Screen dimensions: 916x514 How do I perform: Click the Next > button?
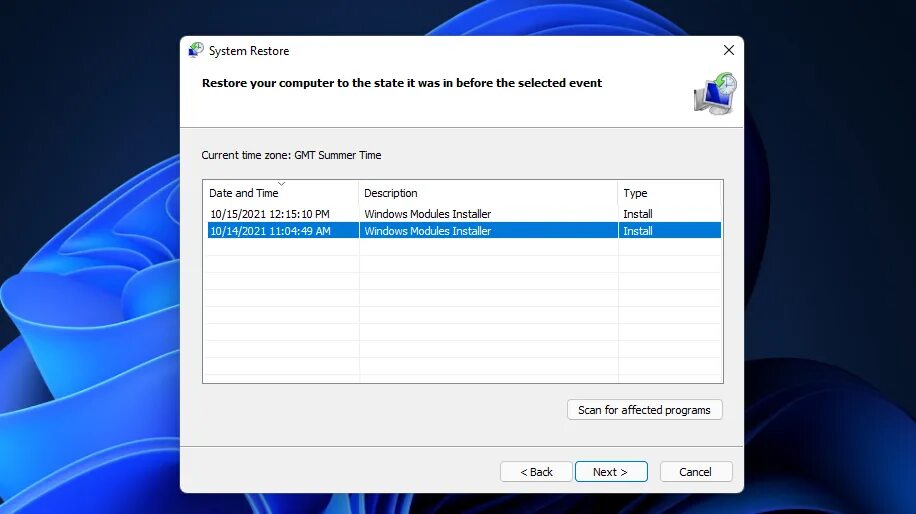coord(611,471)
